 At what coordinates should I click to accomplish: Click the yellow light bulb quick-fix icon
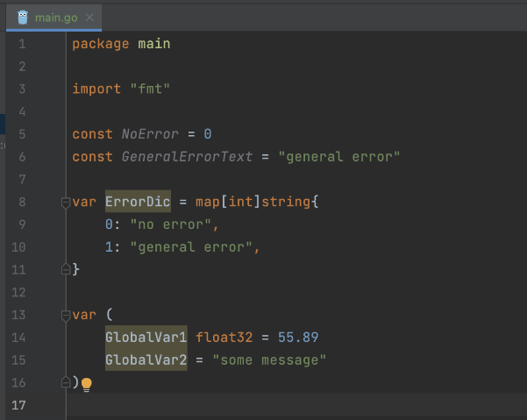(86, 384)
